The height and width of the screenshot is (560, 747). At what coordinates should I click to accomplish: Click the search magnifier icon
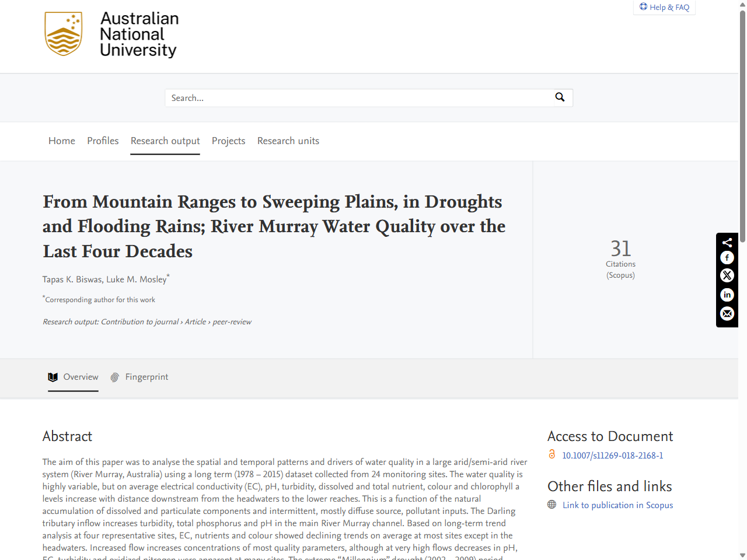560,97
